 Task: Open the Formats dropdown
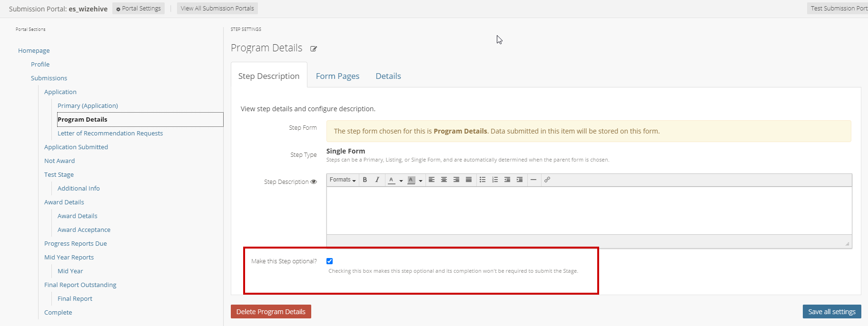click(343, 180)
